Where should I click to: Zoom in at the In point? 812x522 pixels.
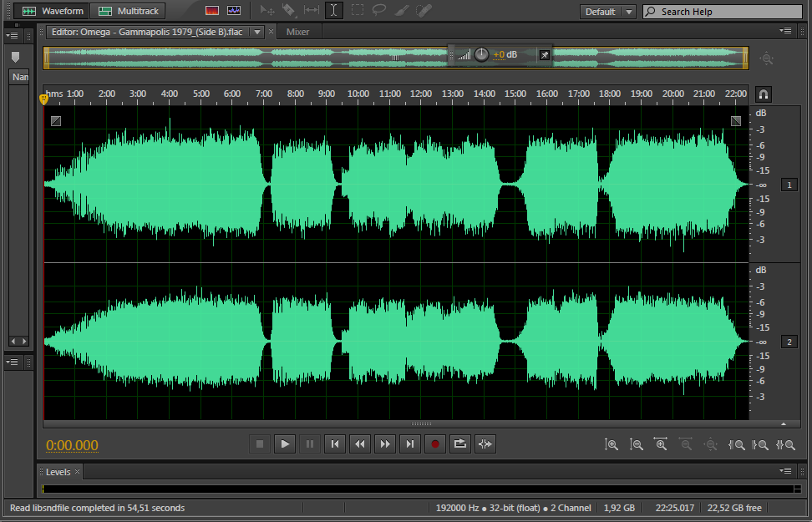pyautogui.click(x=736, y=444)
